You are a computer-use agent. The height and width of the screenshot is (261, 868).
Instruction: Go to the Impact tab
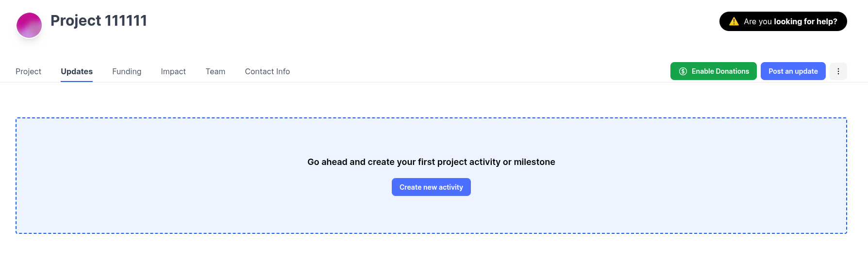[173, 71]
